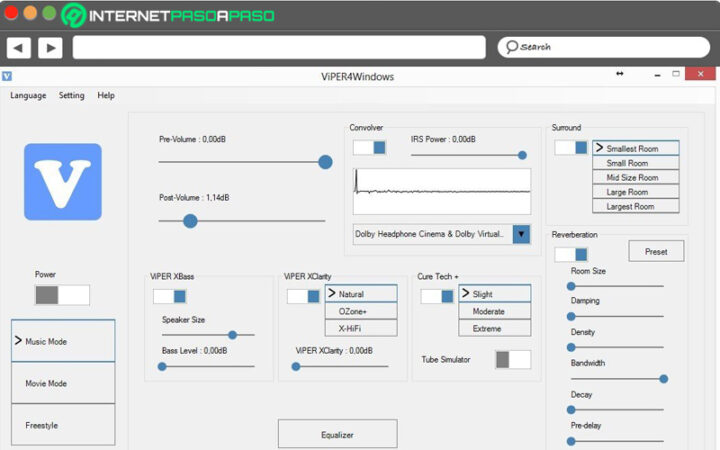Screen dimensions: 720x450
Task: Select the Mid Size Room surround option
Action: click(635, 177)
